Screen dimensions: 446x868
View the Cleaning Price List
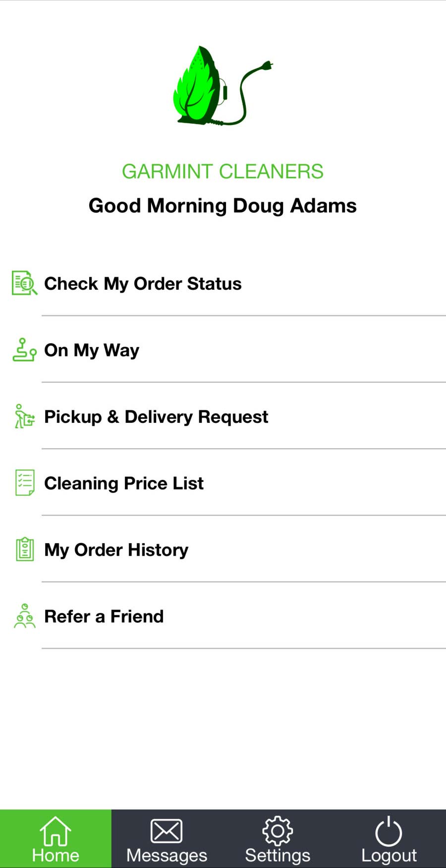pyautogui.click(x=124, y=483)
